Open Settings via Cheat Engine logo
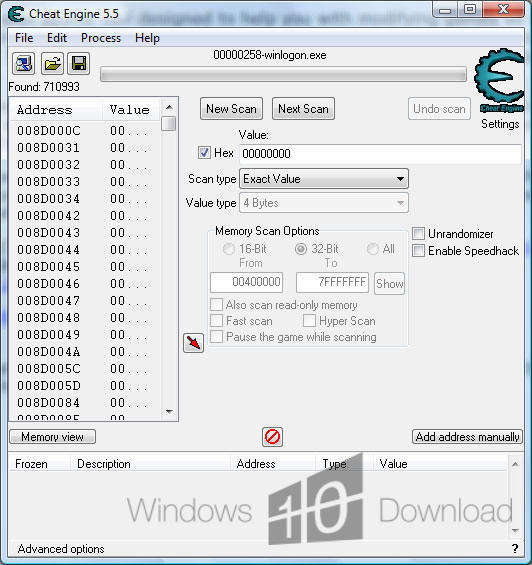Screen dimensions: 532x565 500,81
